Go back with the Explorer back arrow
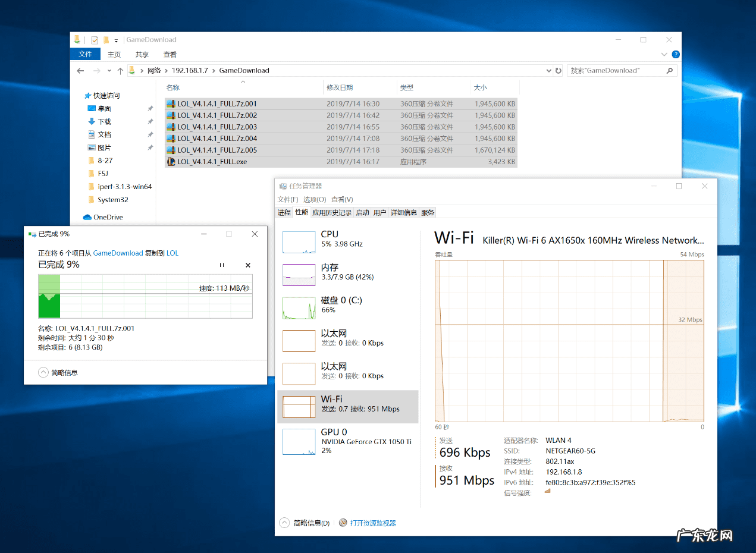Viewport: 756px width, 553px height. 81,71
